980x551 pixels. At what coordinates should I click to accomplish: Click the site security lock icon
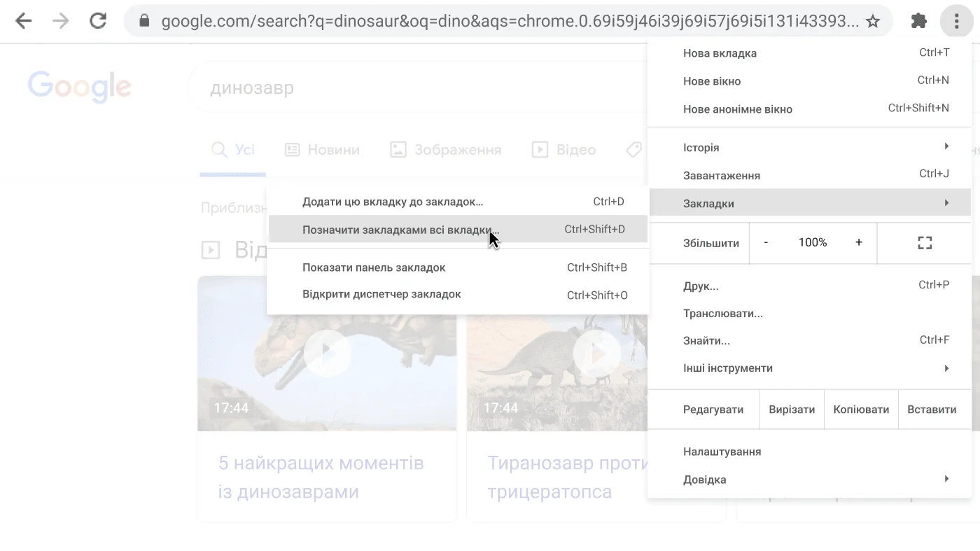[x=143, y=21]
